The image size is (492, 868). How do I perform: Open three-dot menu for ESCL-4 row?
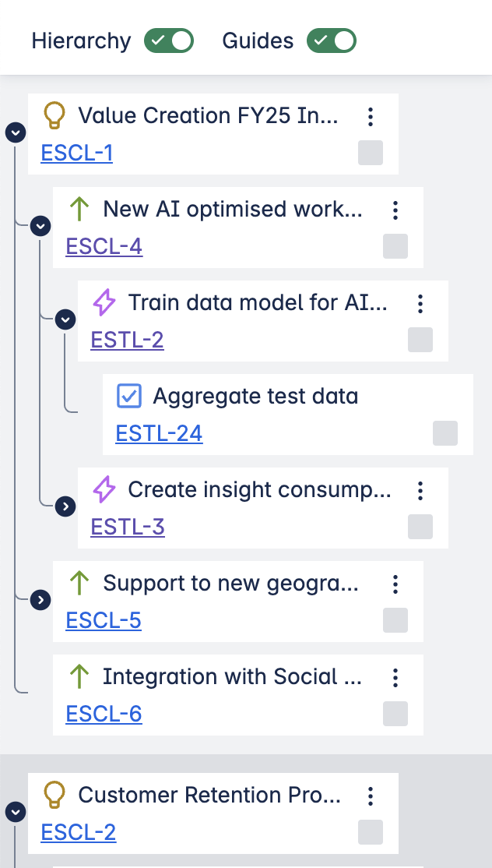tap(395, 210)
